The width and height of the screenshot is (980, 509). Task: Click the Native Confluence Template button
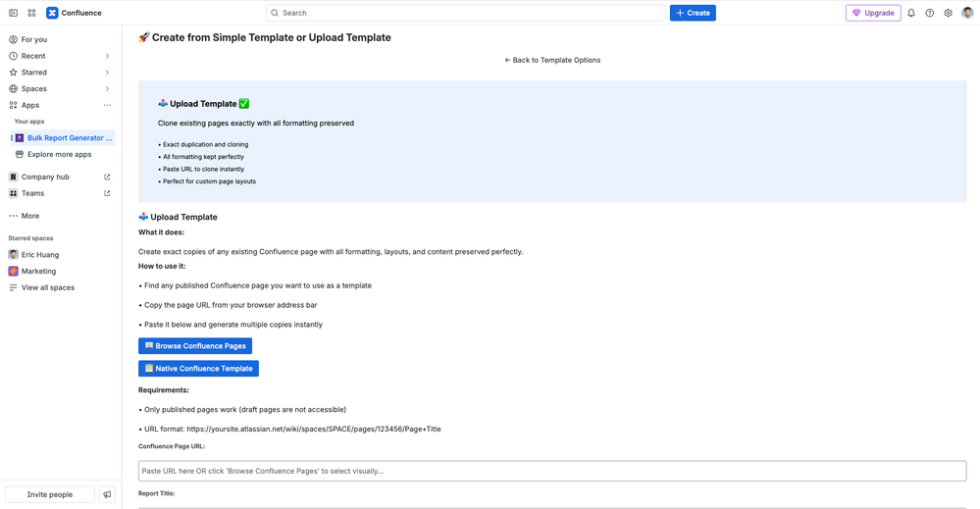pos(198,369)
